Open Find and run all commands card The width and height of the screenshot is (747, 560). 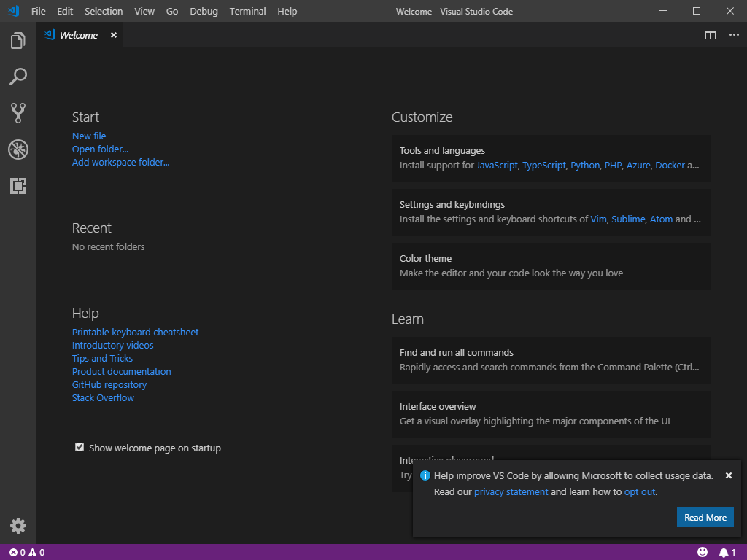click(551, 360)
